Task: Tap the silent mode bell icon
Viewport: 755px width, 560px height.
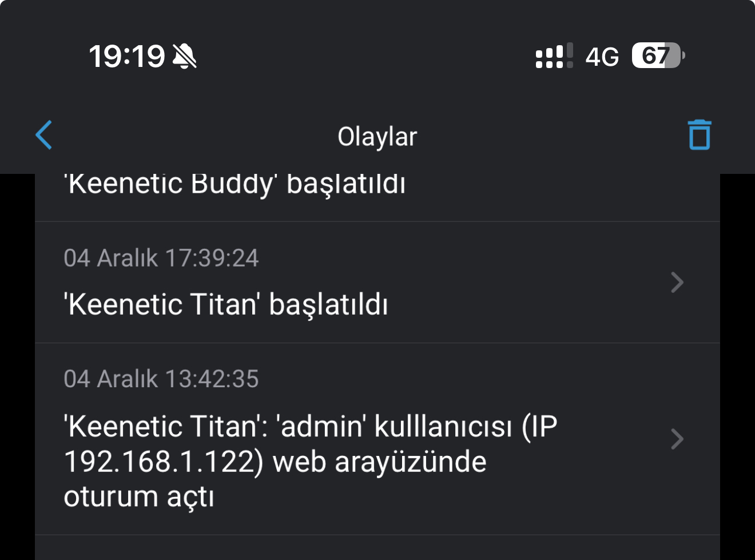Action: (x=184, y=56)
